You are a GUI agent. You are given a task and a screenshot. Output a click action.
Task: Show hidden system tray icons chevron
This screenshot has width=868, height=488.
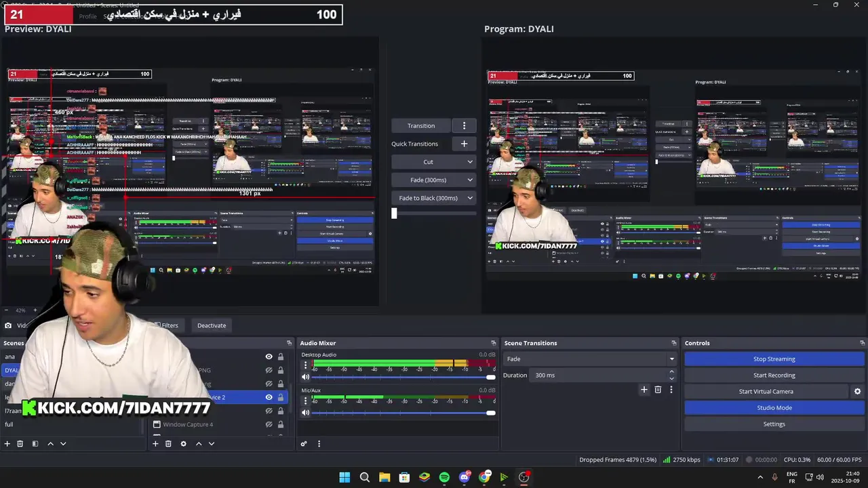coord(760,477)
